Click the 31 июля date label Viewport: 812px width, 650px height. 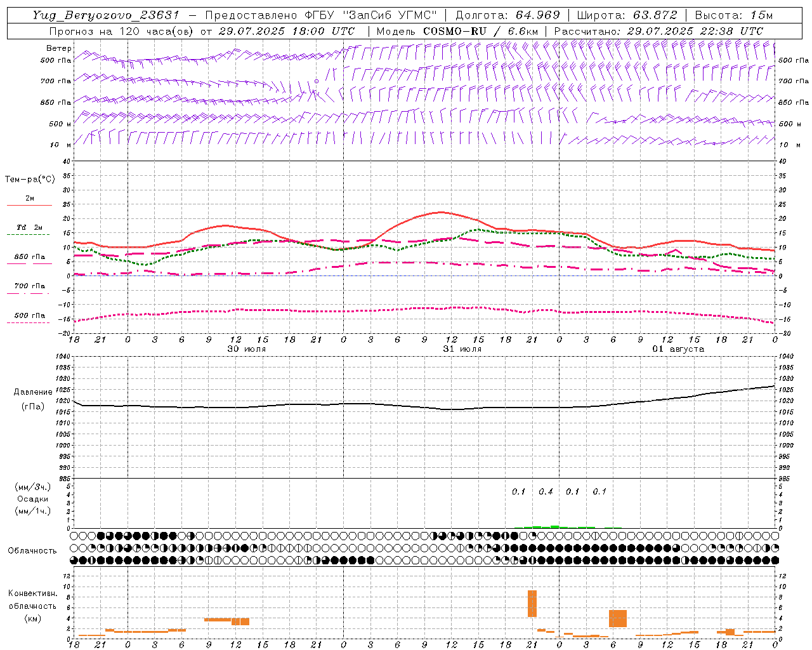pos(462,349)
